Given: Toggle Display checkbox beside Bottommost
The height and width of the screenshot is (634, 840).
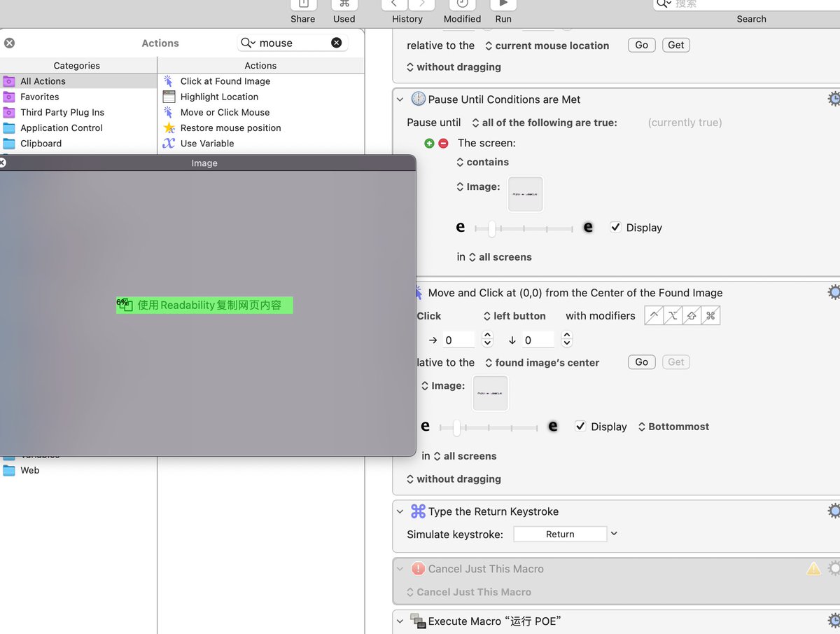Looking at the screenshot, I should pyautogui.click(x=580, y=426).
